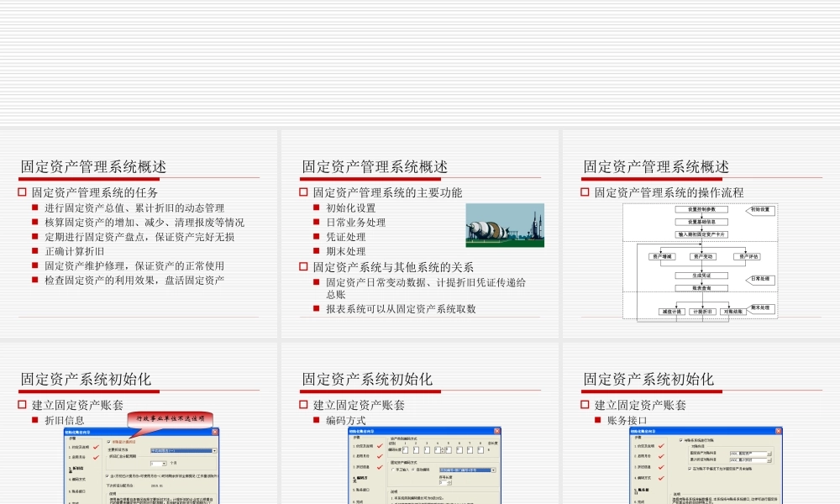The width and height of the screenshot is (840, 504).
Task: Click the 初始设置 arrow label in the flowchart
Action: coord(761,211)
